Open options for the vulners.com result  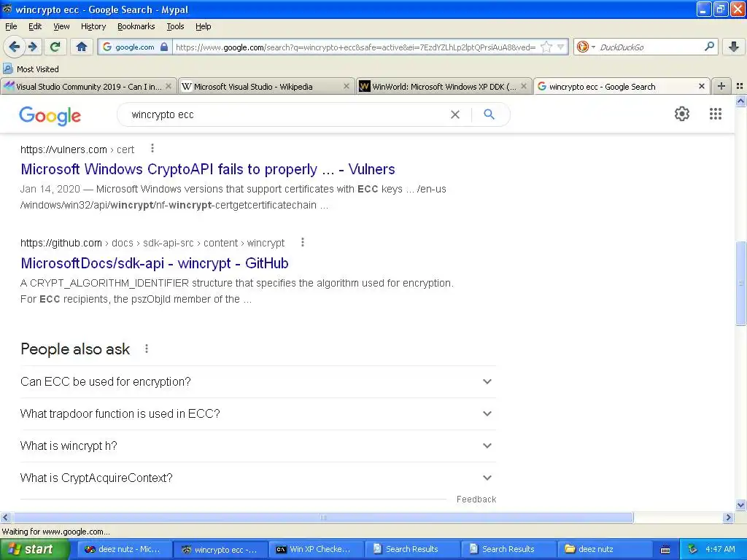pyautogui.click(x=152, y=149)
